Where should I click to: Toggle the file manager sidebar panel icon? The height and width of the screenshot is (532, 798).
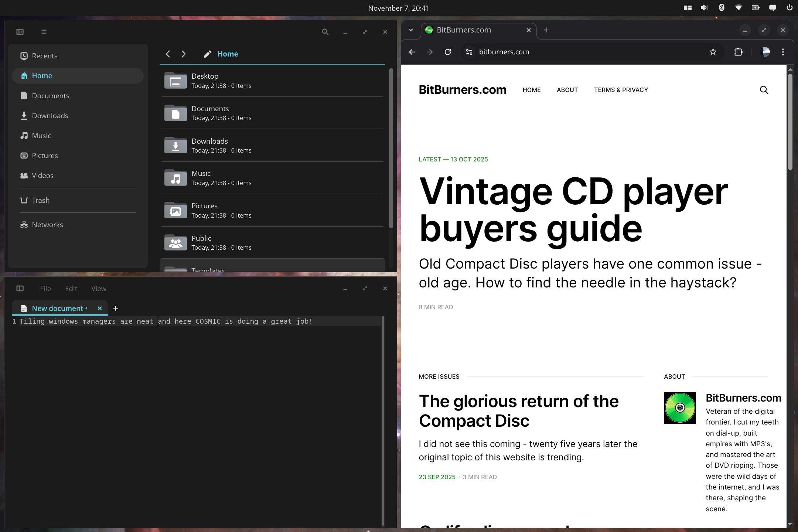tap(20, 32)
